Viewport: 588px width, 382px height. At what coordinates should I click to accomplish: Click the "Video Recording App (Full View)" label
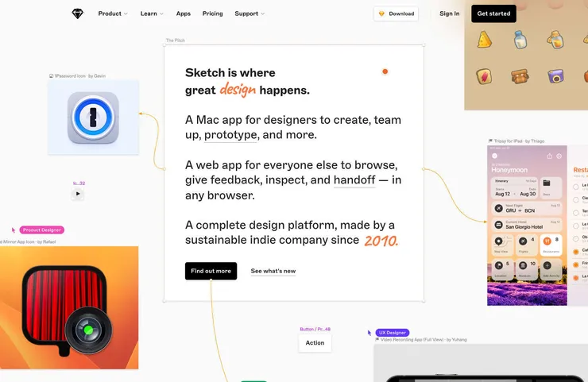coord(421,340)
